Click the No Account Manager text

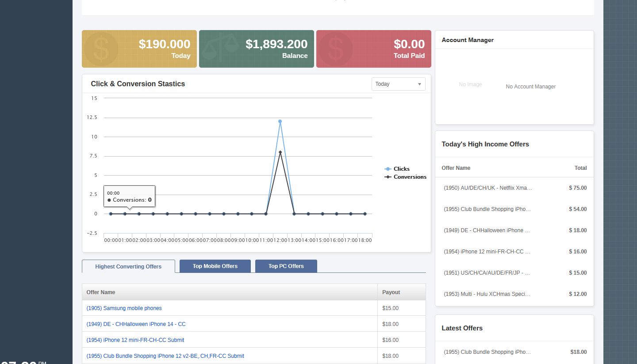[531, 87]
